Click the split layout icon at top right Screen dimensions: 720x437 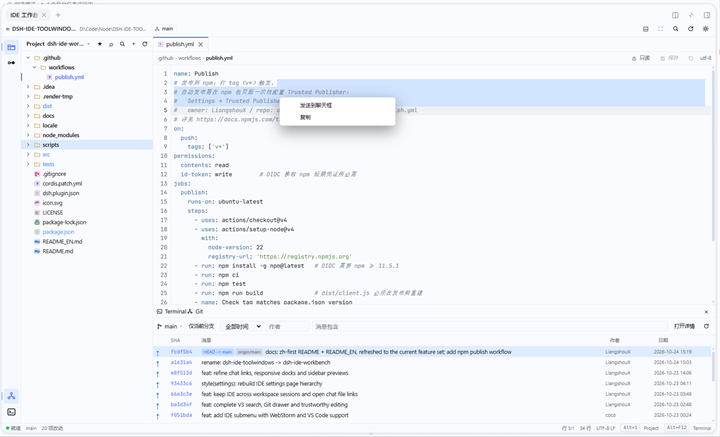[x=675, y=15]
